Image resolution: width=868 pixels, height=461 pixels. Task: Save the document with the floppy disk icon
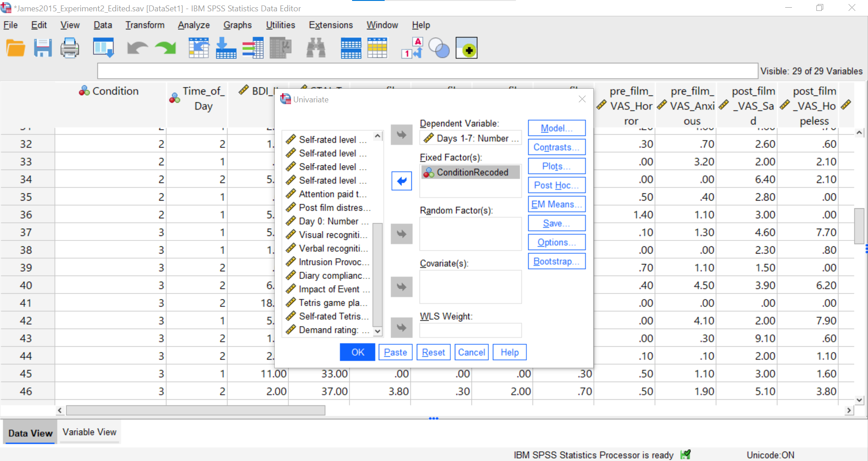tap(43, 48)
